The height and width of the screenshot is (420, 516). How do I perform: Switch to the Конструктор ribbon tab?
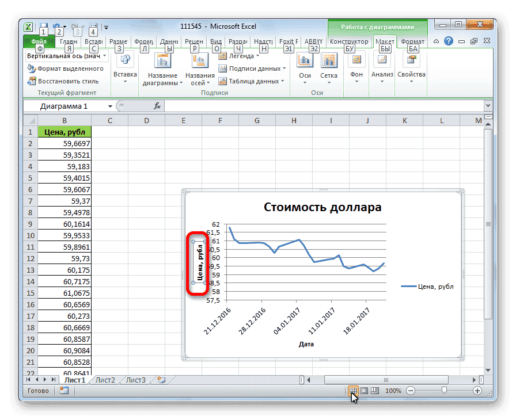pyautogui.click(x=350, y=41)
